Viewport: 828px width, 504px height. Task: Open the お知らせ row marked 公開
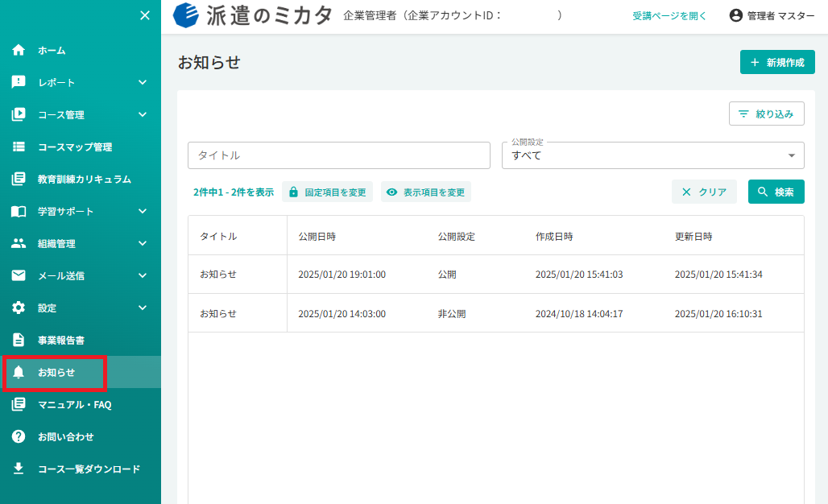point(496,275)
